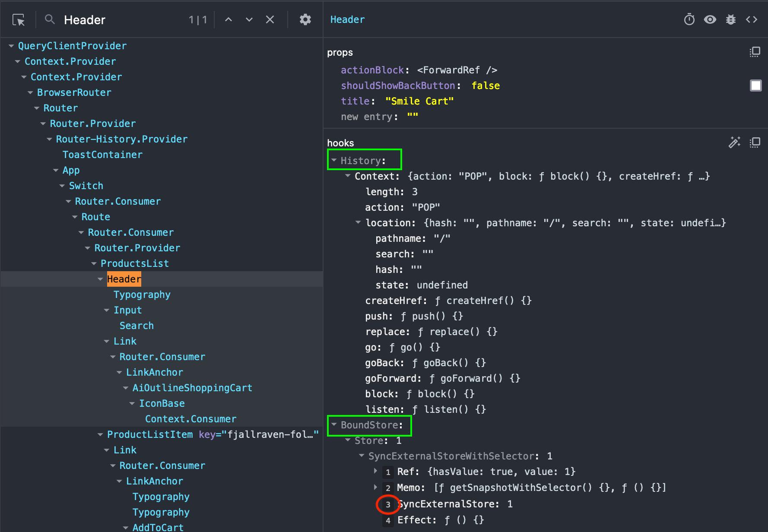The image size is (768, 532).
Task: Toggle shouldShowBackButton checkbox
Action: (755, 85)
